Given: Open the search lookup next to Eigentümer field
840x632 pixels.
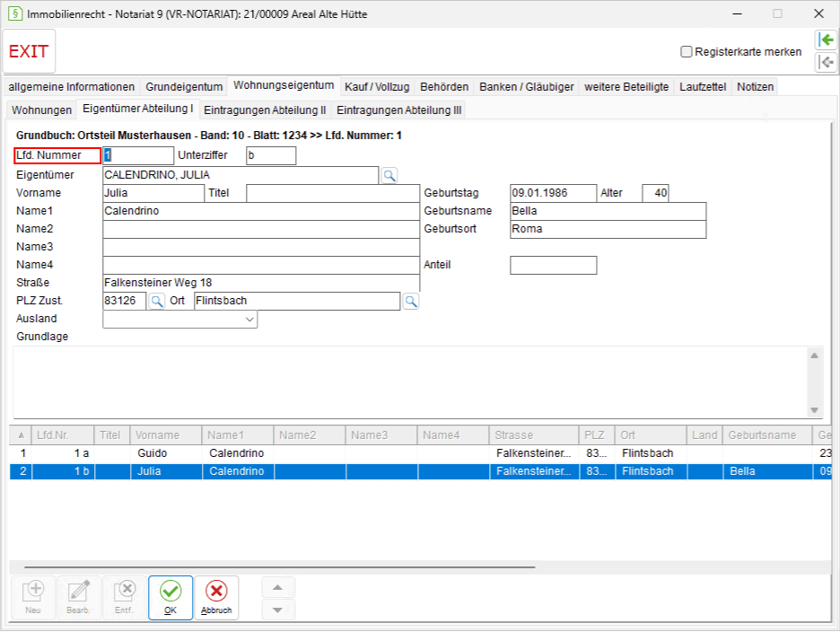Looking at the screenshot, I should click(x=389, y=175).
